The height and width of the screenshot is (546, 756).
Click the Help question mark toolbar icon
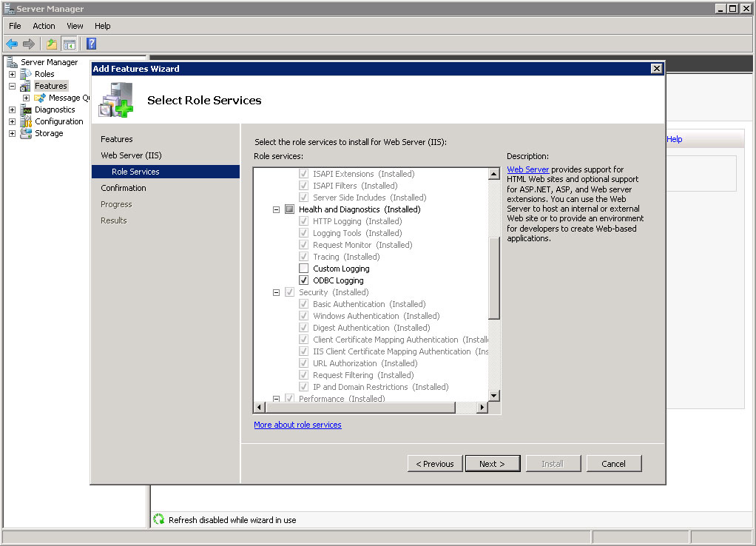click(x=91, y=44)
